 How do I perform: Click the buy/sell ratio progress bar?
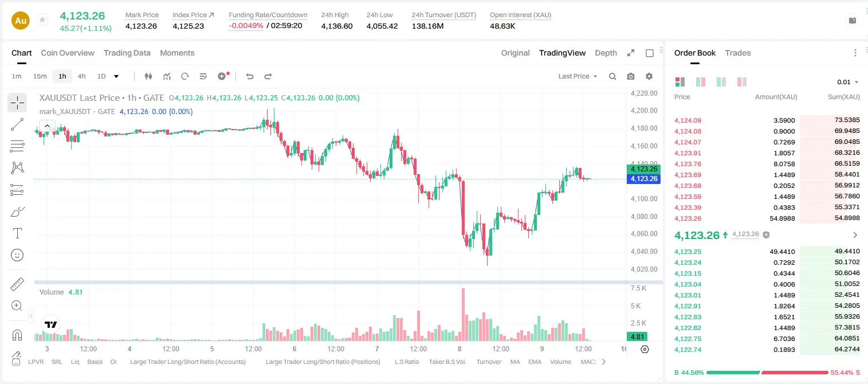pos(767,373)
